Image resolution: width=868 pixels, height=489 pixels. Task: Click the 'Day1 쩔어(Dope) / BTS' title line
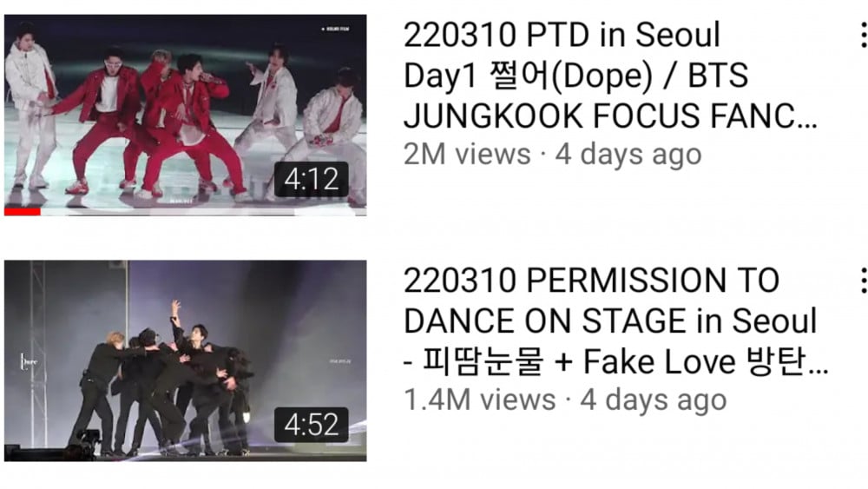(x=575, y=76)
